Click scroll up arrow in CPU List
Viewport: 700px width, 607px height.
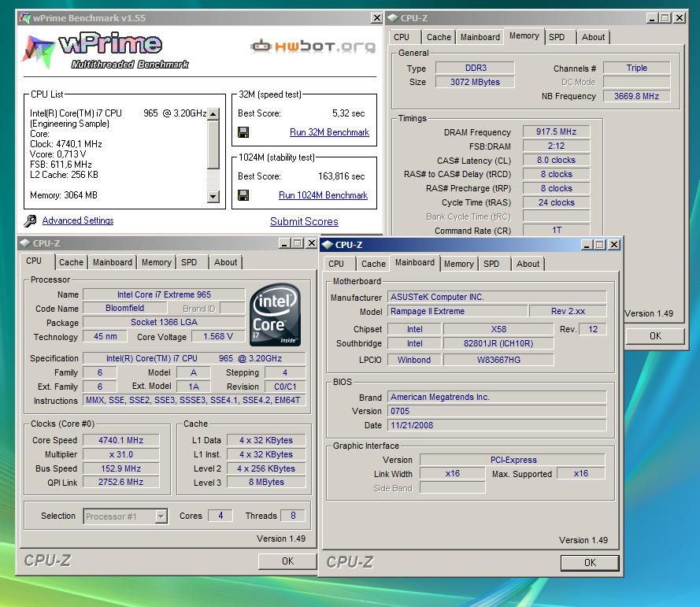[213, 114]
